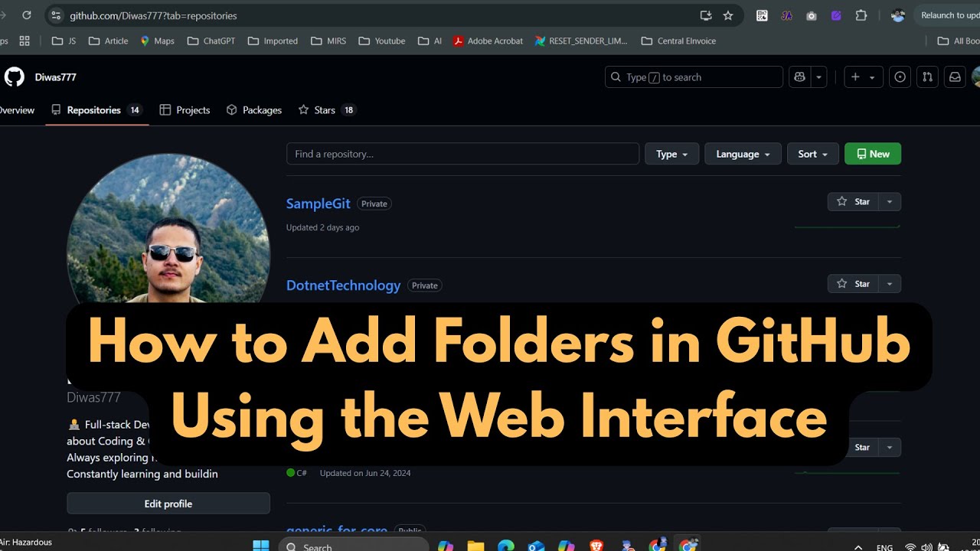Open Brave browser from the taskbar

click(596, 546)
